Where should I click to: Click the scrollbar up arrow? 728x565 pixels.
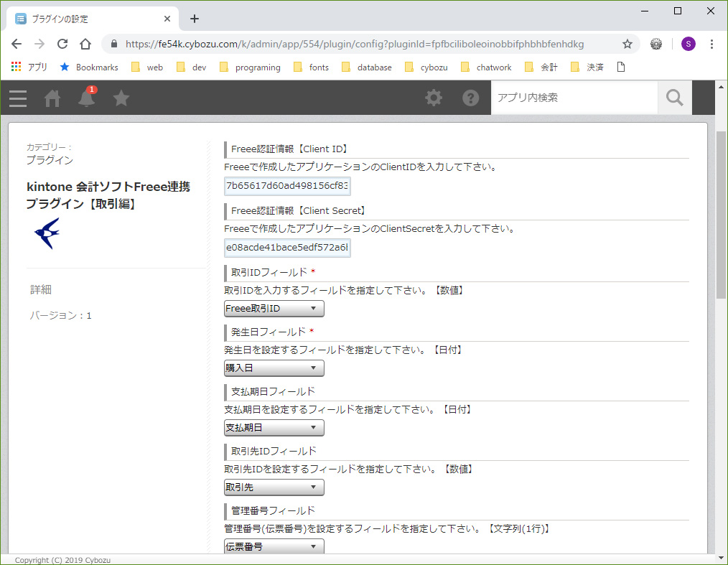(721, 86)
